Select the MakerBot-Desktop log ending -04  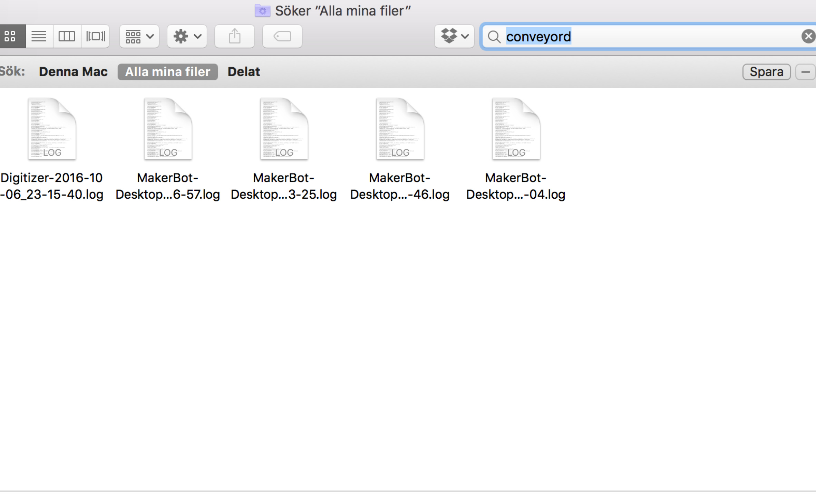pyautogui.click(x=516, y=129)
